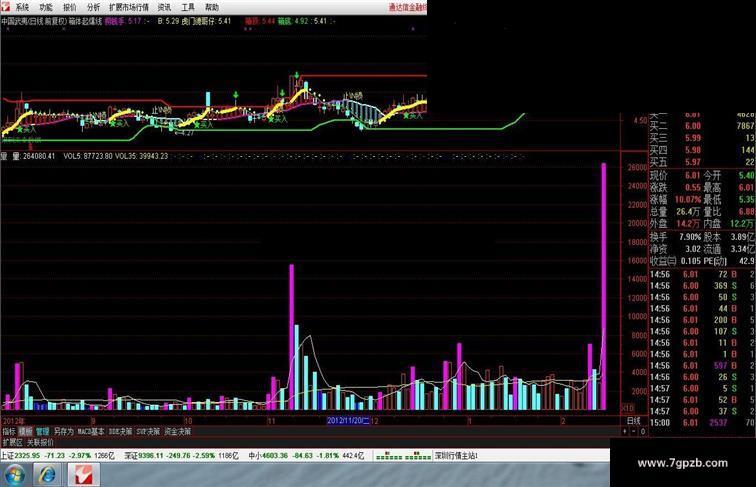Image resolution: width=756 pixels, height=487 pixels.
Task: Click the VOL35: 39943.23 indicator label
Action: click(141, 156)
